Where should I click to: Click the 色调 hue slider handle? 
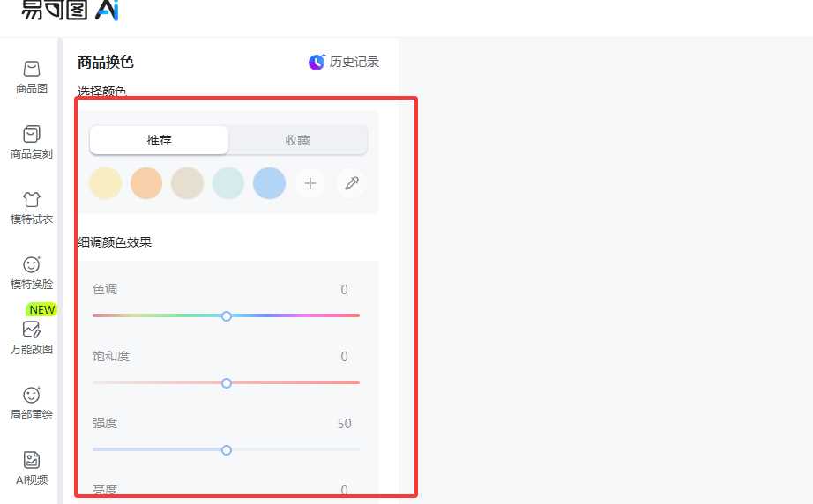tap(227, 316)
